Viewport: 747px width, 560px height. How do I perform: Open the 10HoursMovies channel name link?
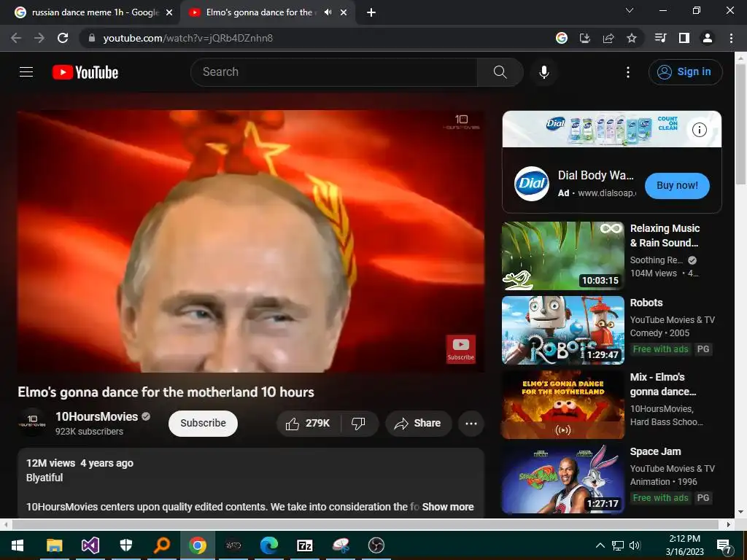tap(97, 416)
